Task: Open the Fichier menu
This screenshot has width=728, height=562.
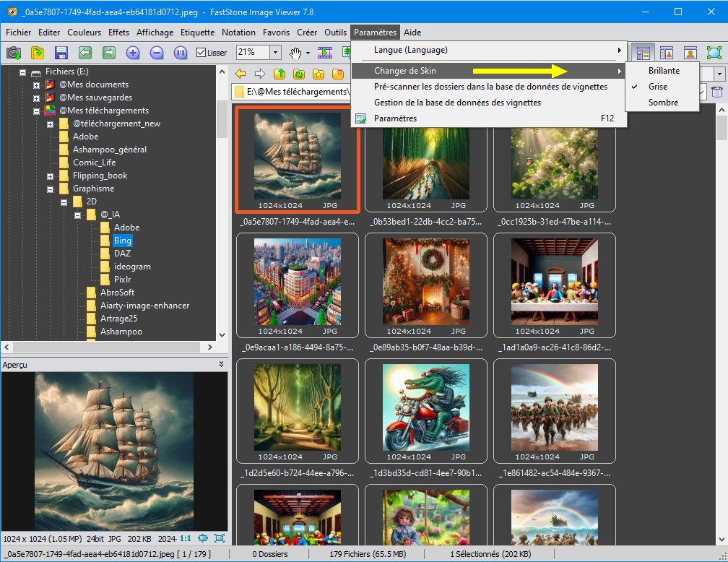Action: pos(19,33)
